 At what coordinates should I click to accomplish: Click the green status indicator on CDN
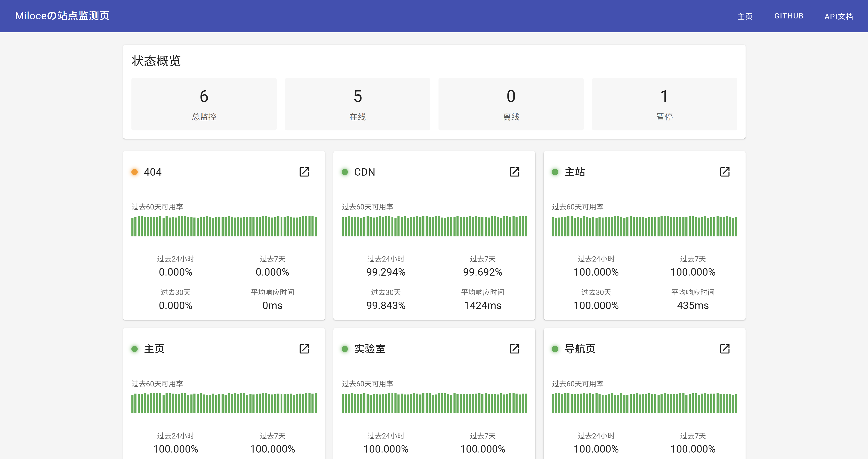(345, 172)
